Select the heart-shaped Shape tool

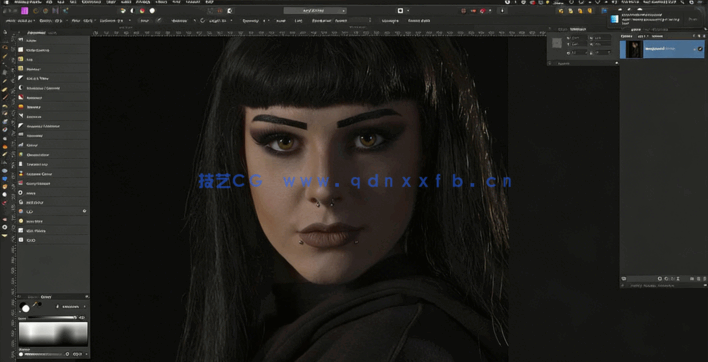click(x=5, y=178)
